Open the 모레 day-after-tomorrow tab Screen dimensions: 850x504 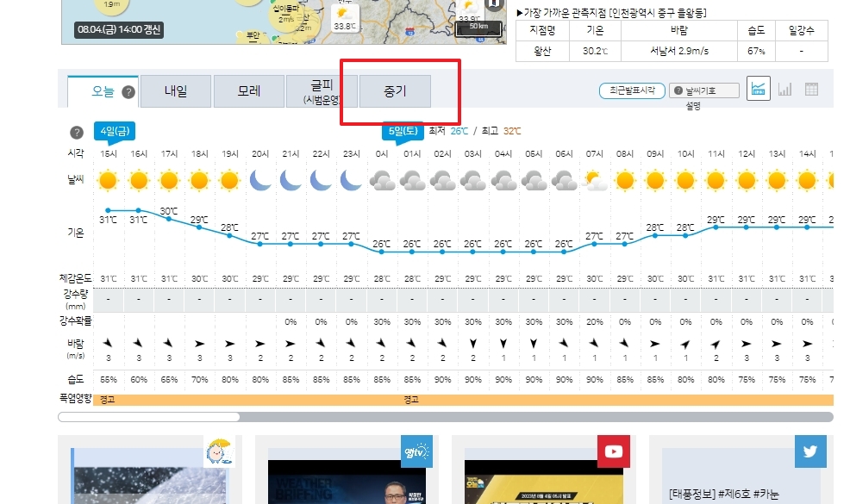pyautogui.click(x=248, y=90)
